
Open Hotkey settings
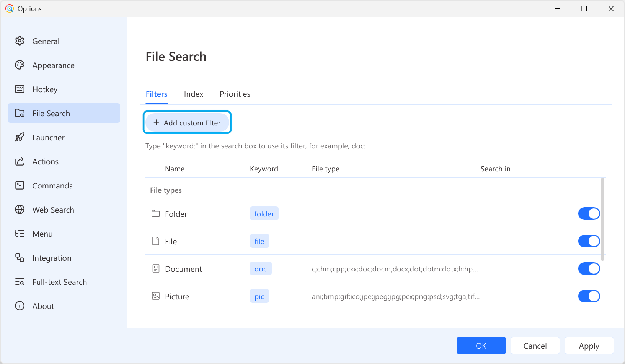[x=64, y=89]
